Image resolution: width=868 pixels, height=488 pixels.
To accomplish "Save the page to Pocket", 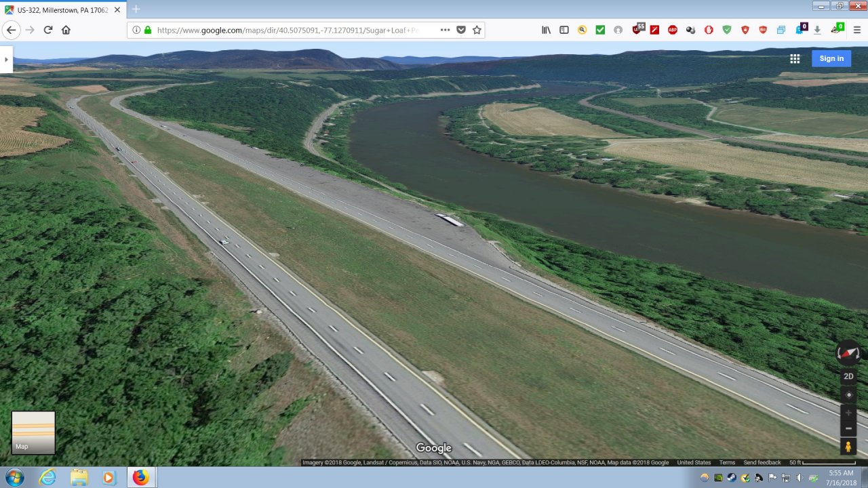I will click(461, 30).
